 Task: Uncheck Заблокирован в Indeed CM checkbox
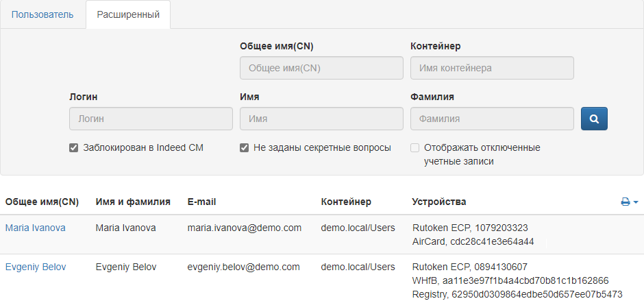(74, 147)
